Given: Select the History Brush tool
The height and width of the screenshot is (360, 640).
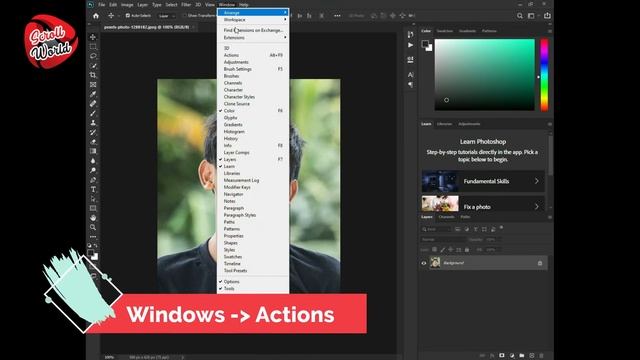Looking at the screenshot, I should (93, 132).
